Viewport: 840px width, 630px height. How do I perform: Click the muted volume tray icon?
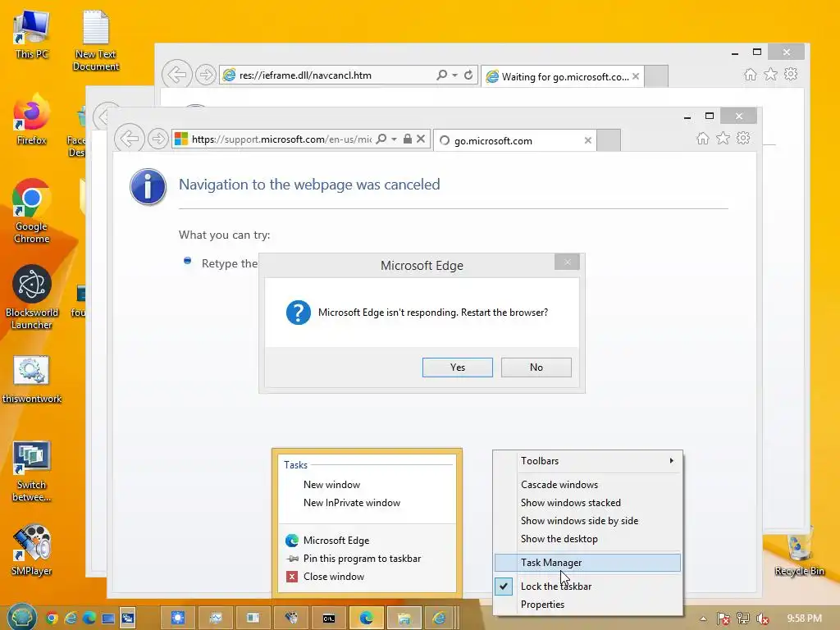click(x=762, y=619)
